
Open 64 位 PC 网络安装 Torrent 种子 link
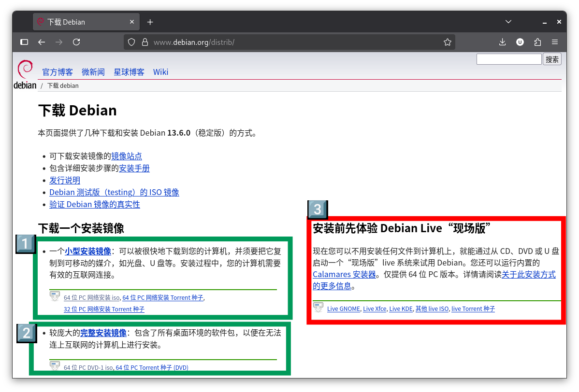[x=163, y=297]
